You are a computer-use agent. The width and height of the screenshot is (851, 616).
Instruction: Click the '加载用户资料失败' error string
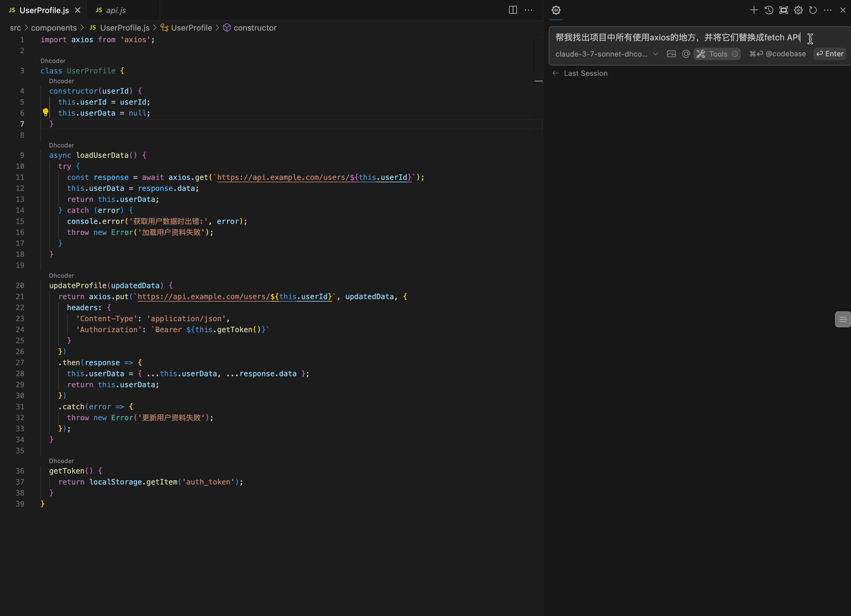point(173,232)
